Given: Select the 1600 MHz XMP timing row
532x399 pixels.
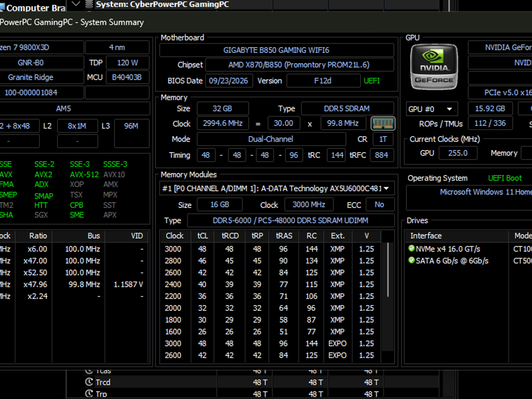Looking at the screenshot, I should 270,331.
